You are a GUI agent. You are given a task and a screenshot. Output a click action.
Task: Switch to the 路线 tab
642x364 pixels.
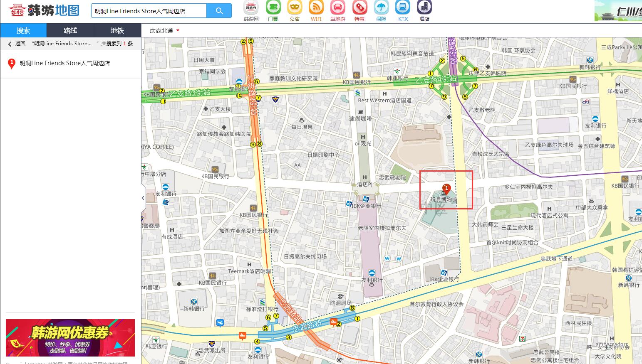[x=70, y=30]
